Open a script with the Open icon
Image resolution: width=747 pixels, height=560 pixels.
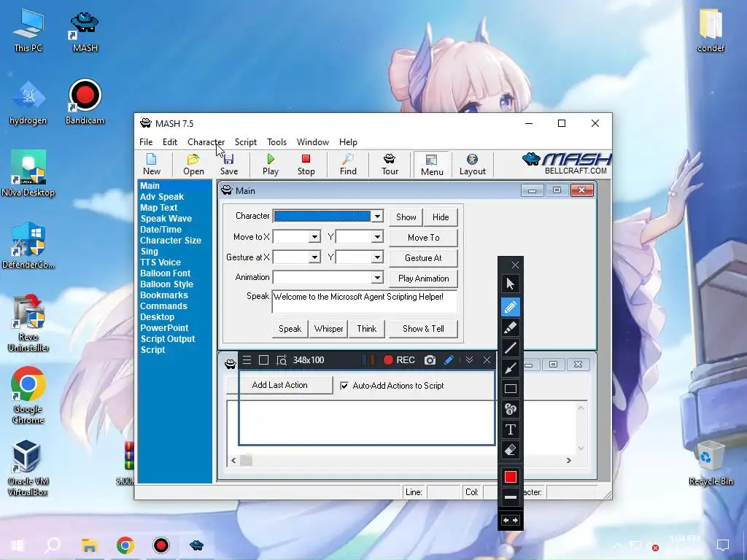click(x=193, y=165)
